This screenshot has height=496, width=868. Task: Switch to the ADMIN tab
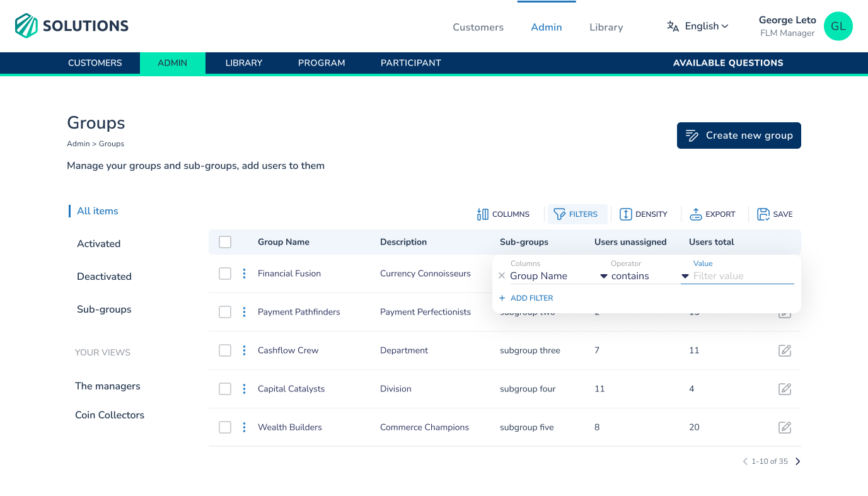pos(173,63)
